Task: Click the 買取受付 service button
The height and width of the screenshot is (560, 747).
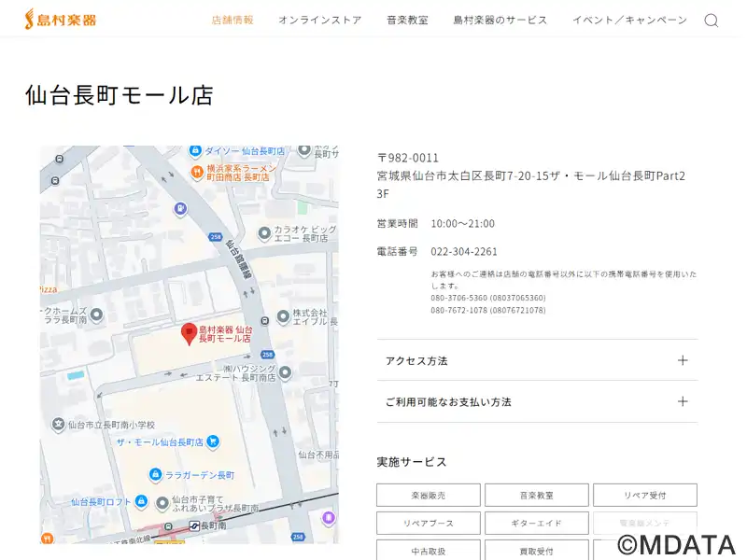Action: (536, 551)
